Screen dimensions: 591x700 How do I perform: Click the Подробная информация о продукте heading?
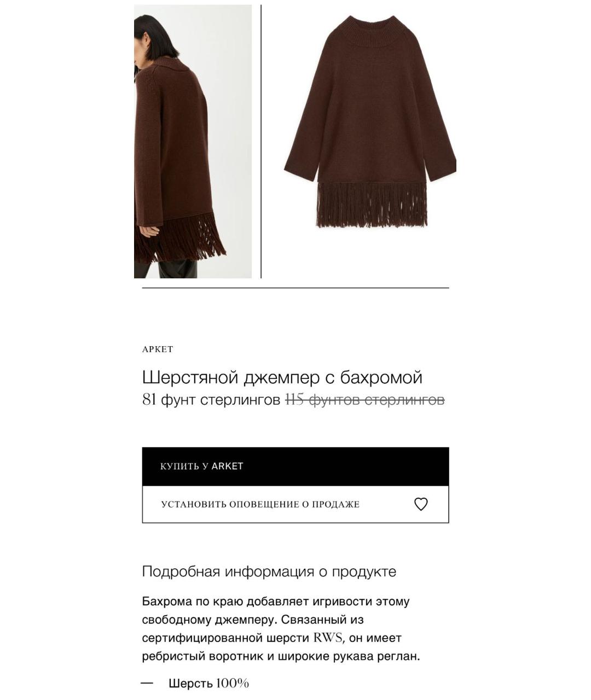tap(269, 571)
